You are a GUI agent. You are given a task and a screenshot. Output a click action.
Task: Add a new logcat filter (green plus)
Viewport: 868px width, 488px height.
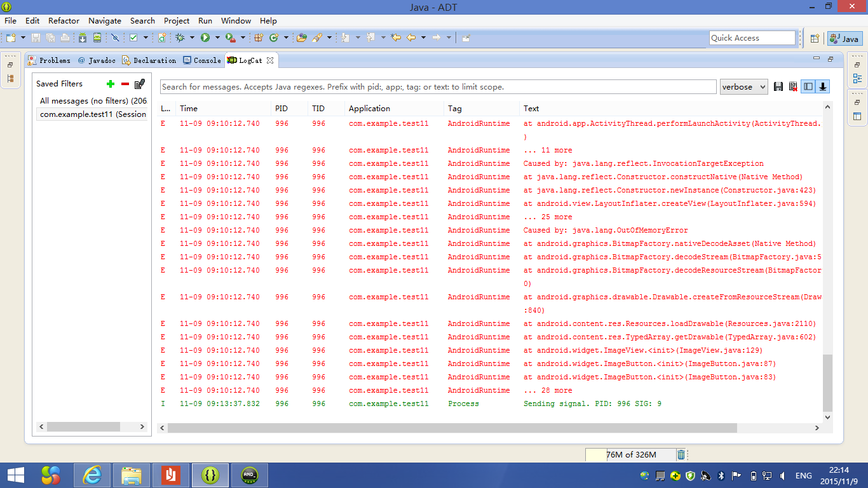(x=111, y=84)
